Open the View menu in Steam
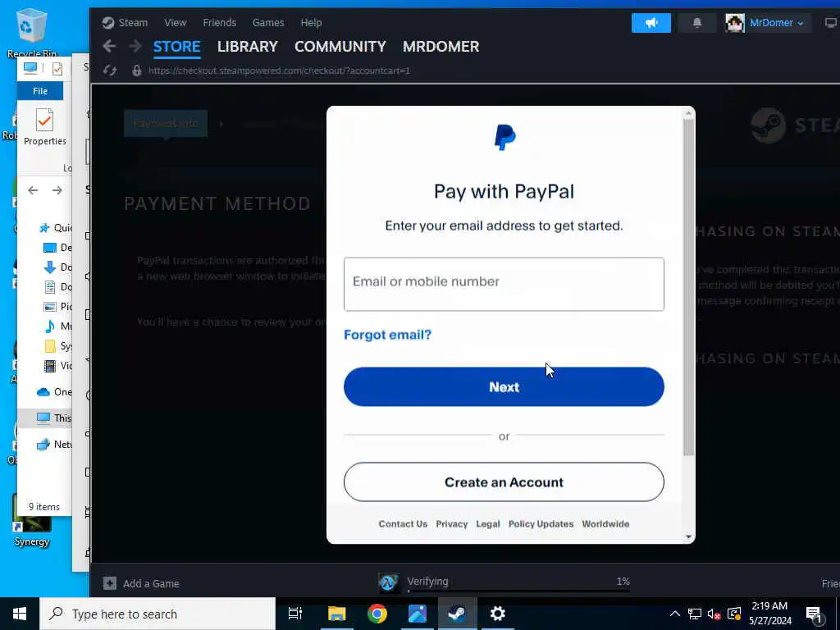Screen dimensions: 840x630 tap(176, 22)
